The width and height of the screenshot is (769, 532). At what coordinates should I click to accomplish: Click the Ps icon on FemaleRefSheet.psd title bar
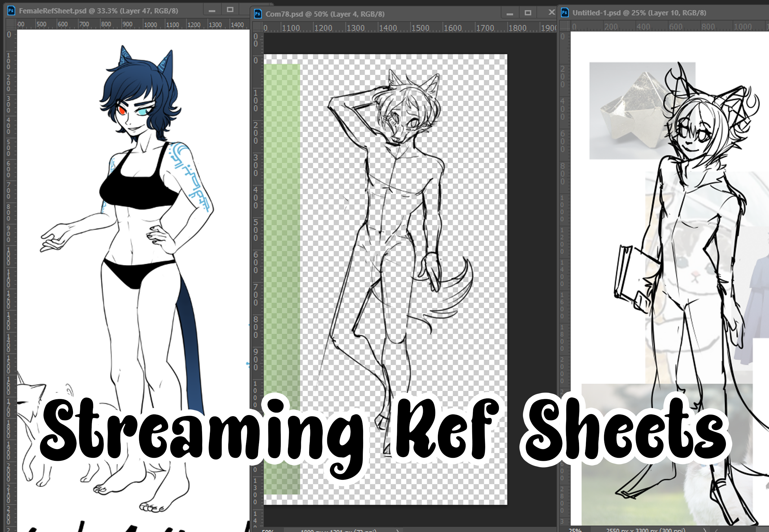(11, 11)
